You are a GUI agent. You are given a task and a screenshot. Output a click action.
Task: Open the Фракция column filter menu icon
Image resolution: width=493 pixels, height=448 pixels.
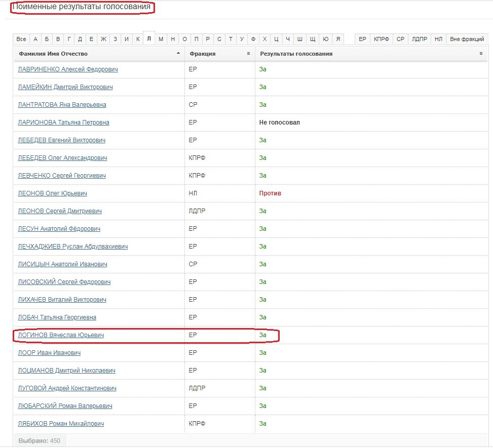coord(248,54)
